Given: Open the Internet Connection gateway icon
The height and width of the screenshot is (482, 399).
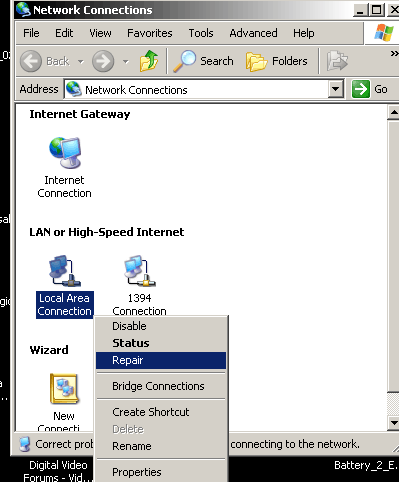Looking at the screenshot, I should tap(65, 152).
